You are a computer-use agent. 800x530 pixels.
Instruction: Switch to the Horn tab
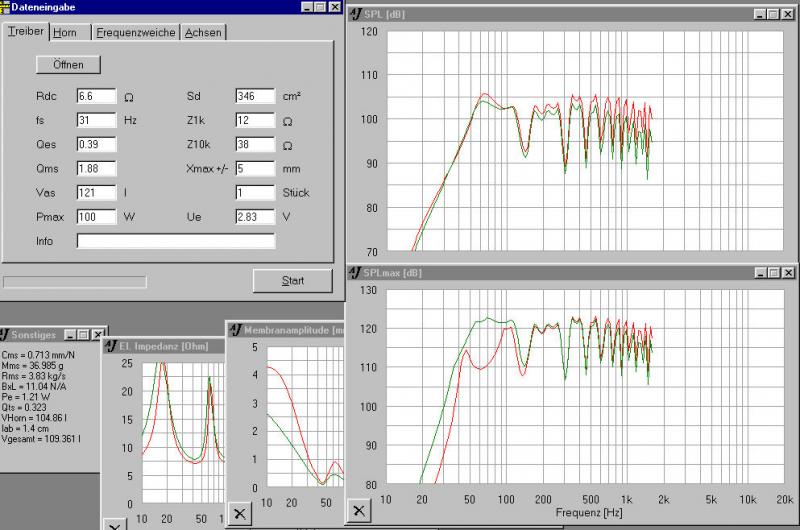[65, 32]
